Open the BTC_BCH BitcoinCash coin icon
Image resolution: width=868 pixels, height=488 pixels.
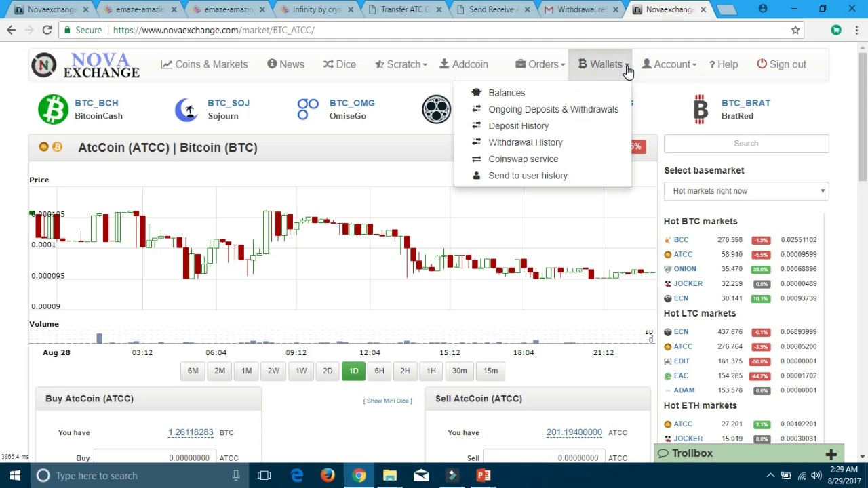pyautogui.click(x=53, y=109)
